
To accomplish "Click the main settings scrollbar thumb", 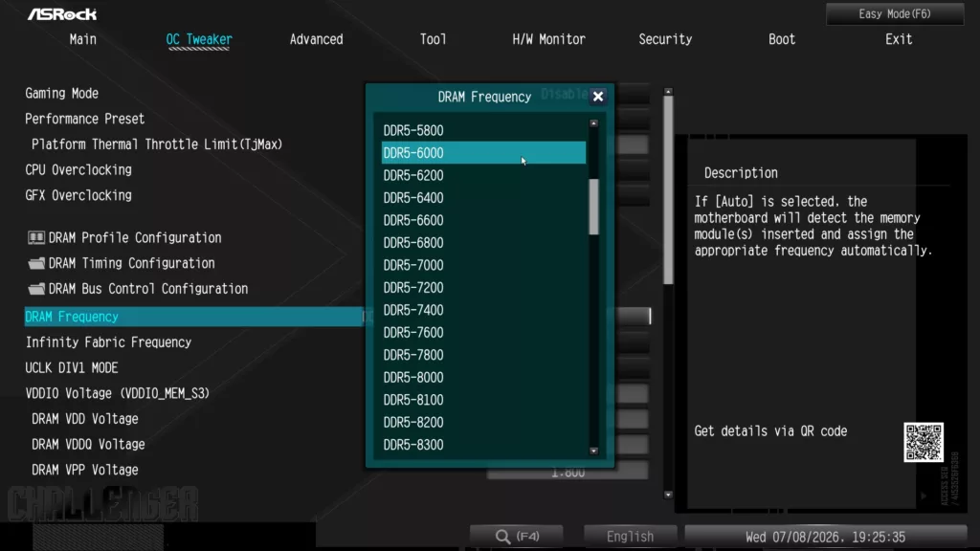I will point(668,190).
